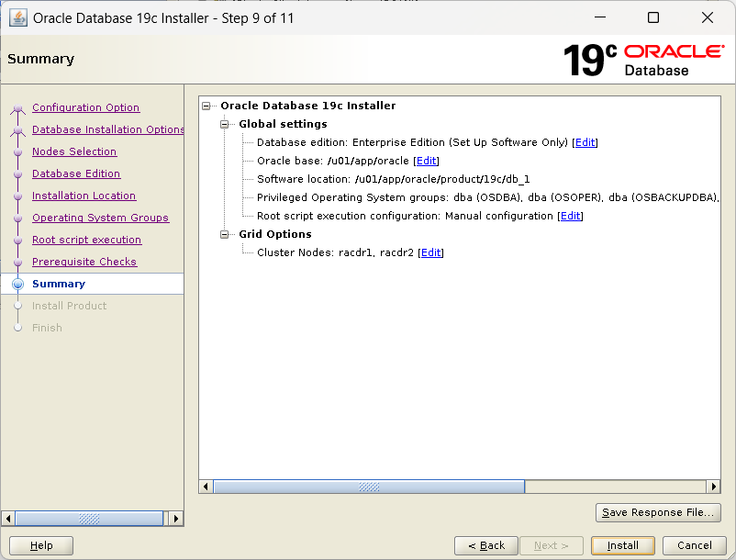This screenshot has height=560, width=736.
Task: Open the Database Edition step
Action: 76,174
